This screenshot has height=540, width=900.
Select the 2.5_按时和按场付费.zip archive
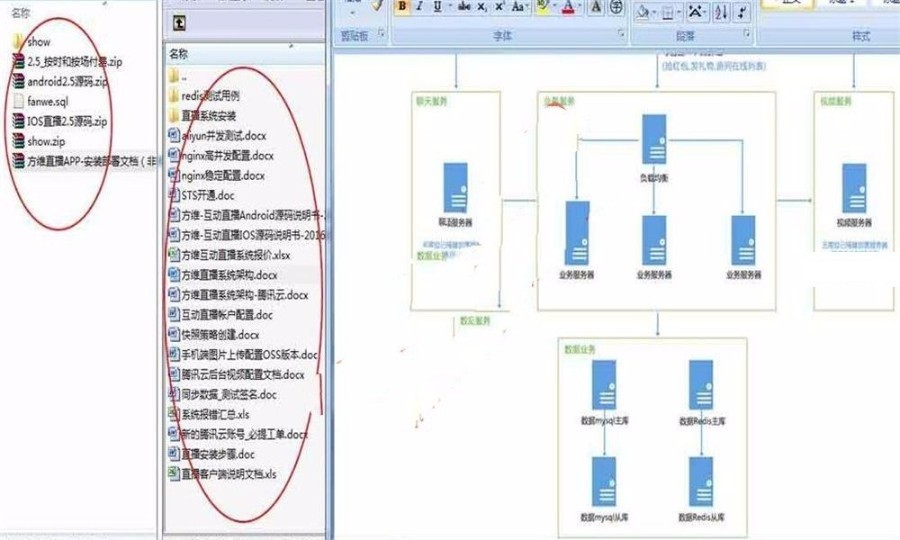[x=68, y=61]
